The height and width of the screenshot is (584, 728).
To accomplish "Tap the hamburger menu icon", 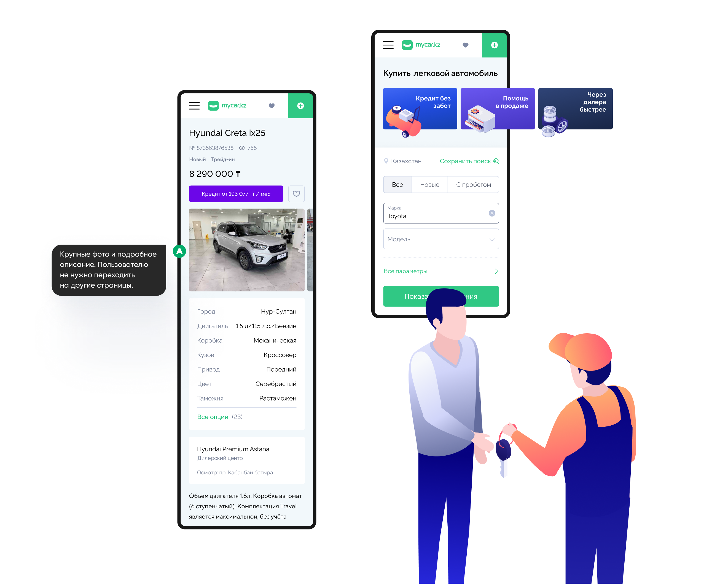I will [x=195, y=106].
